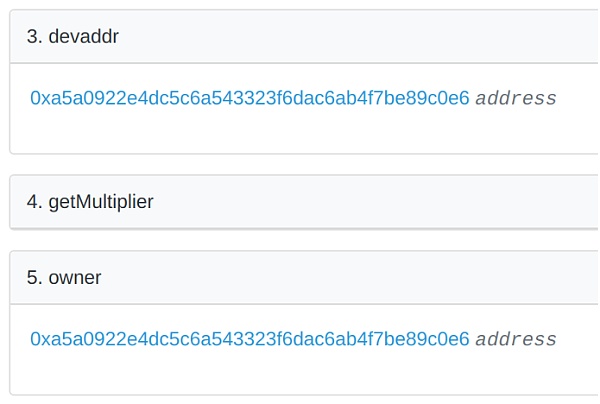Viewport: 600px width, 404px height.
Task: Click empty space in devaddr result panel
Action: [x=300, y=132]
